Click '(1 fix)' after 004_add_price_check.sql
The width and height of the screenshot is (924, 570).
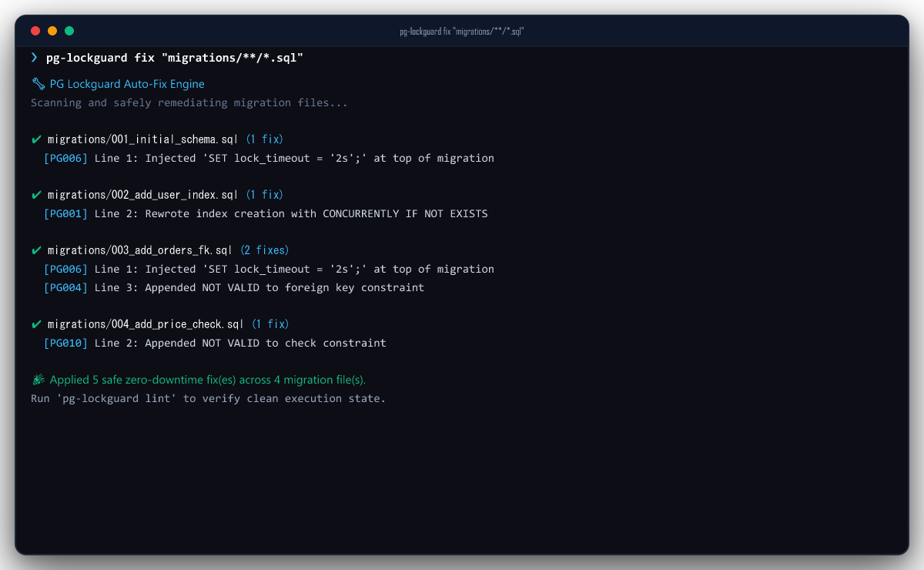coord(271,324)
